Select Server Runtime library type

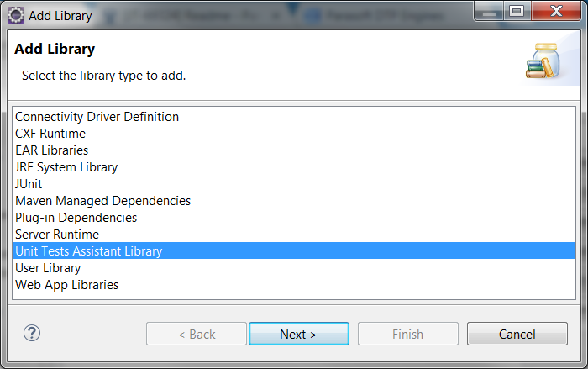pyautogui.click(x=294, y=235)
